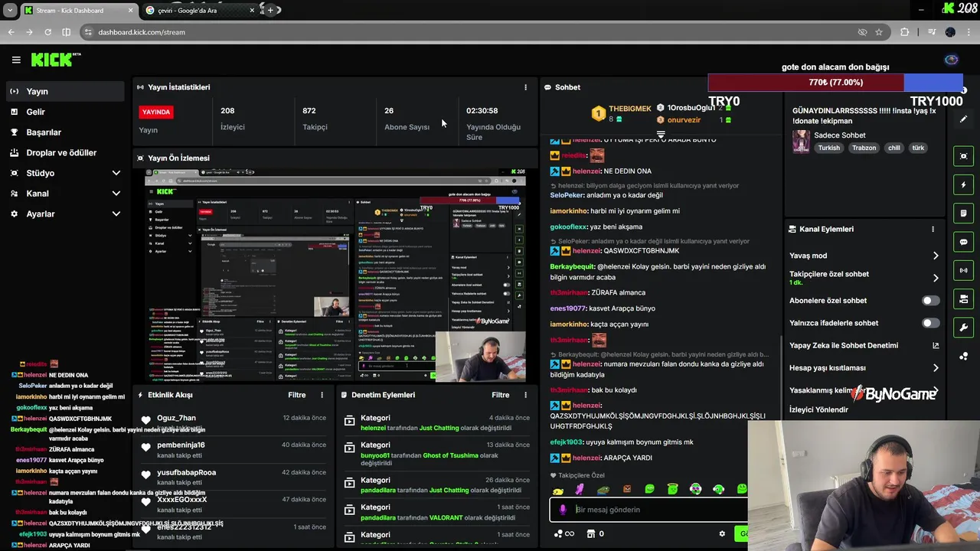Expand Takipçilere özel sohbet settings
The width and height of the screenshot is (980, 551).
pos(936,278)
